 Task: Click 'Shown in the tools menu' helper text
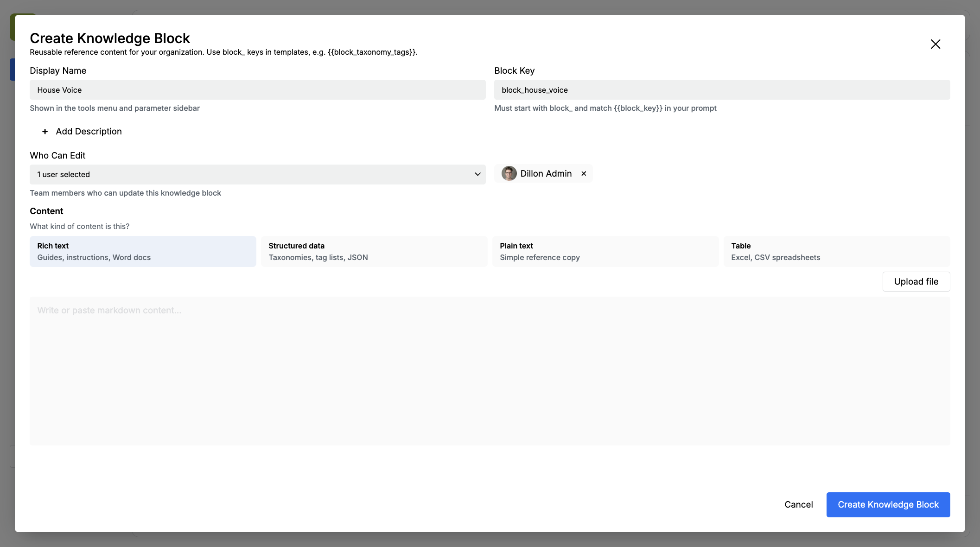click(x=115, y=108)
